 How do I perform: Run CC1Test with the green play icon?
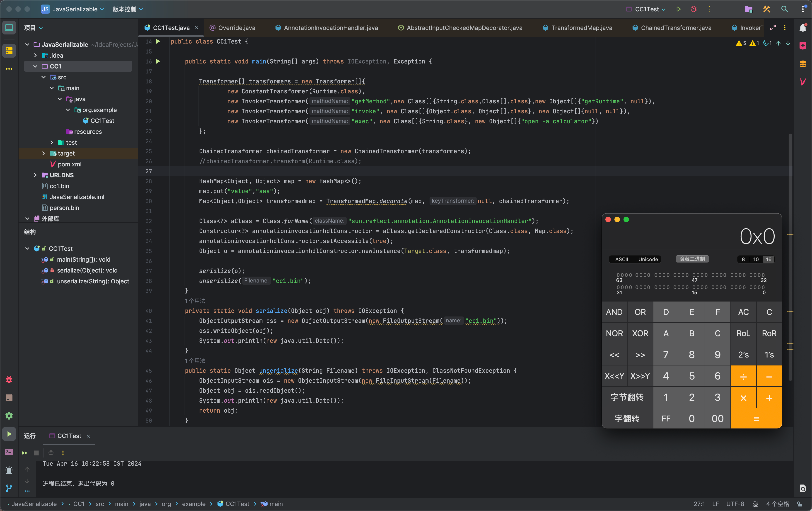pyautogui.click(x=679, y=9)
